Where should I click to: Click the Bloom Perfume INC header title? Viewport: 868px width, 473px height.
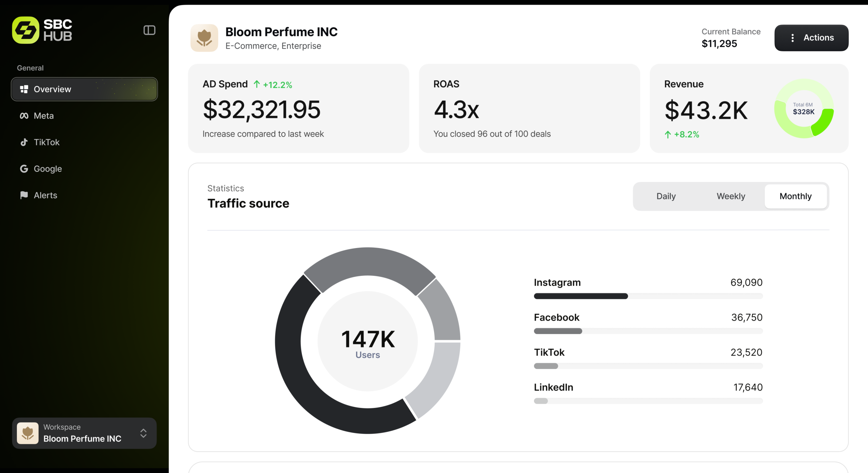click(x=281, y=32)
